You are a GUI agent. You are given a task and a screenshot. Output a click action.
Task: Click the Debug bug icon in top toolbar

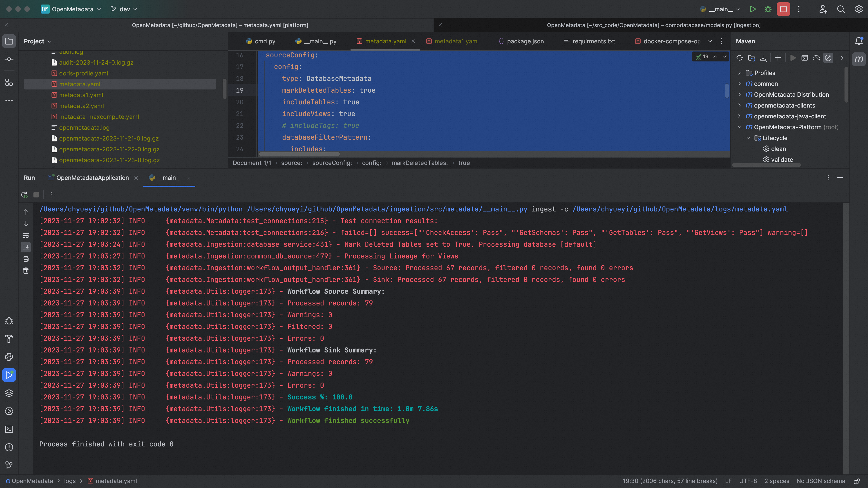click(768, 9)
